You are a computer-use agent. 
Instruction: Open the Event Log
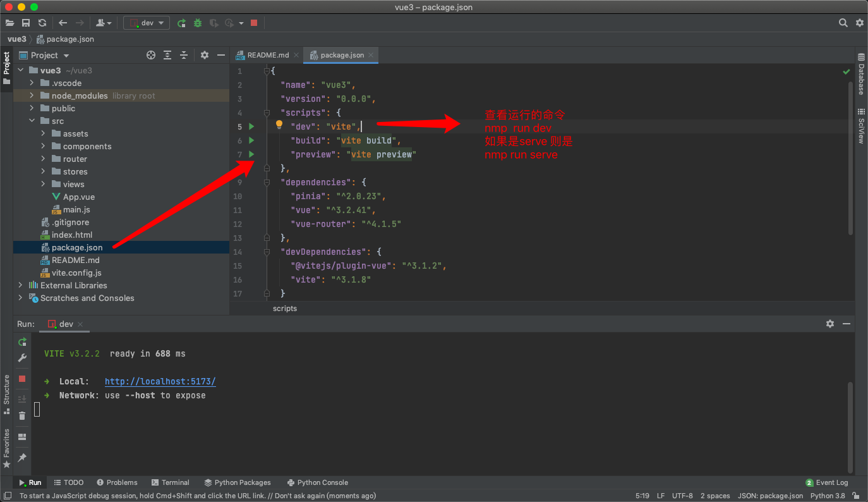pyautogui.click(x=826, y=482)
